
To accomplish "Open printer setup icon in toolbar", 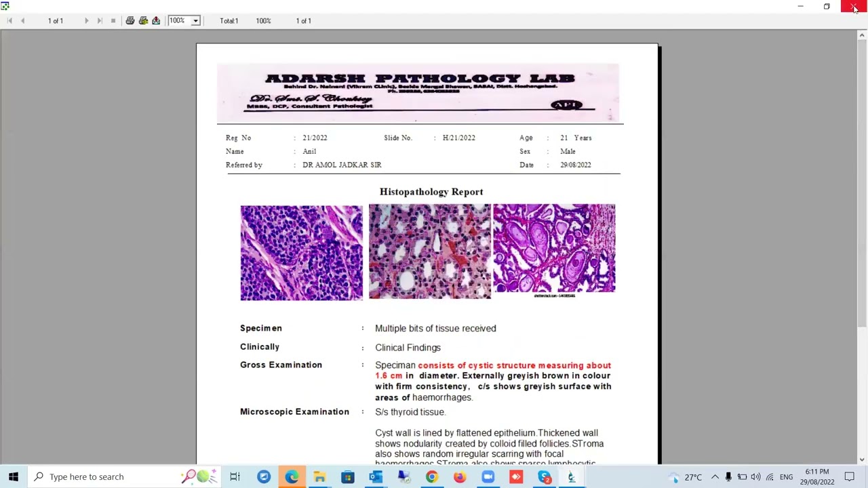I will pyautogui.click(x=143, y=21).
